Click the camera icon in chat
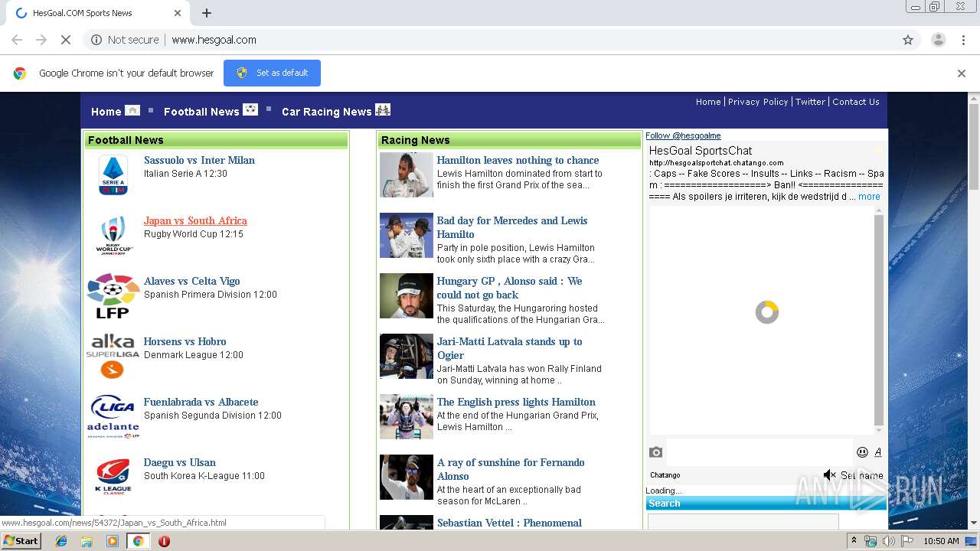The image size is (980, 551). coord(655,452)
